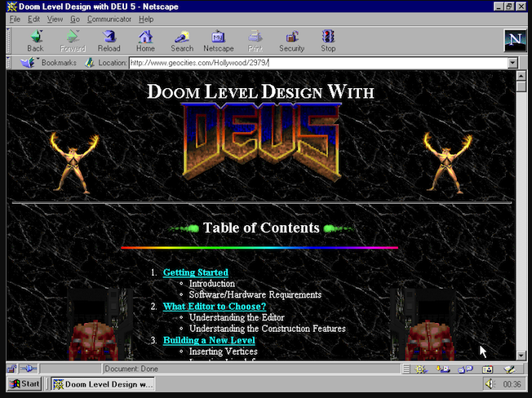Expand the Location URL dropdown arrow
This screenshot has height=398, width=532.
(x=512, y=63)
